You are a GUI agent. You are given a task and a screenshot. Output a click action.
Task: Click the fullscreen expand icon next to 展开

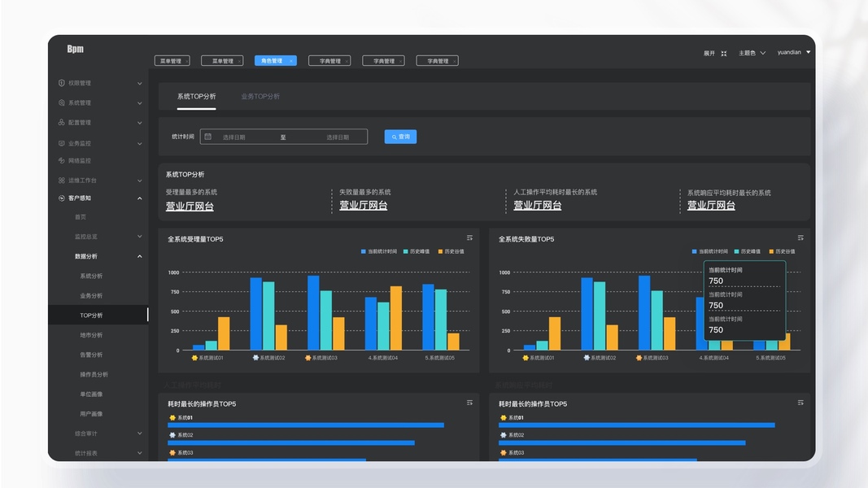click(723, 54)
